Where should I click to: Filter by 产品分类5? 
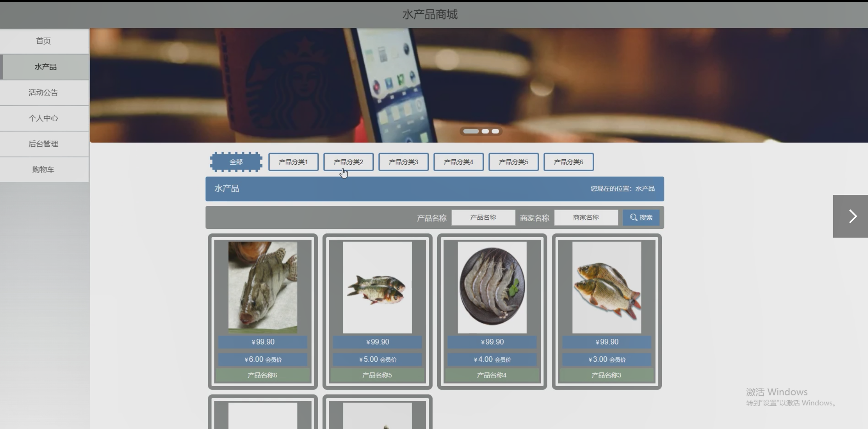[x=513, y=162]
